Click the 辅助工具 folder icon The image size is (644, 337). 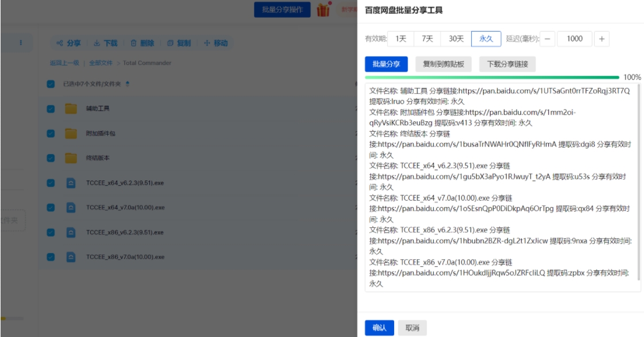point(71,109)
